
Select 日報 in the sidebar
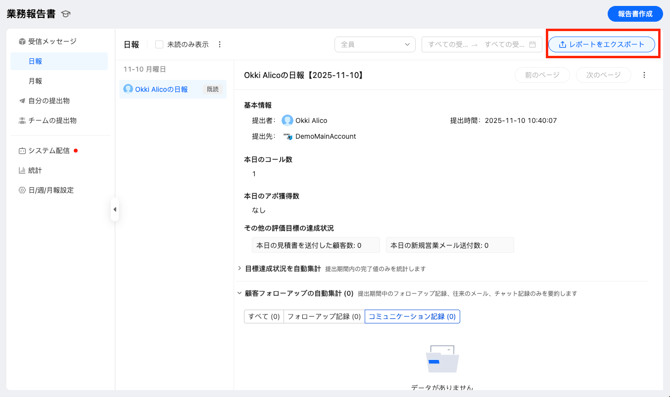pyautogui.click(x=59, y=61)
